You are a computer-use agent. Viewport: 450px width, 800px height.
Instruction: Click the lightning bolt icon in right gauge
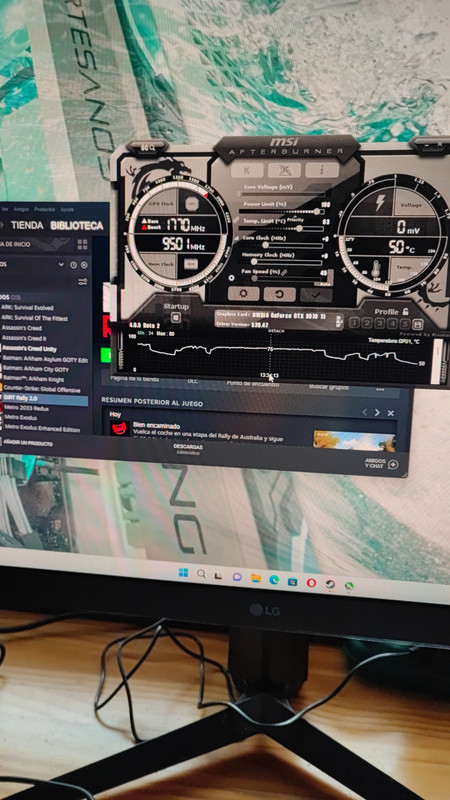pyautogui.click(x=380, y=203)
